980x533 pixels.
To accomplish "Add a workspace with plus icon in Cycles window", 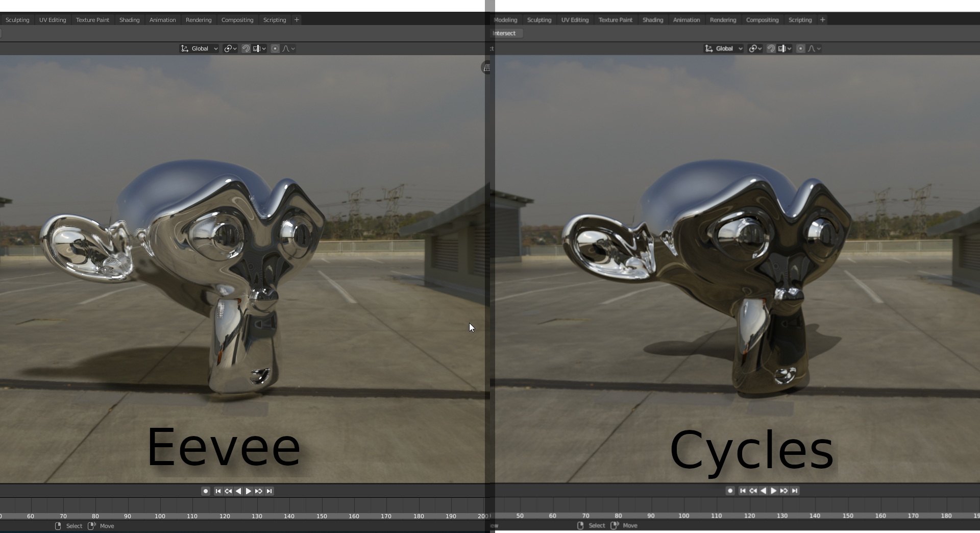I will coord(822,20).
